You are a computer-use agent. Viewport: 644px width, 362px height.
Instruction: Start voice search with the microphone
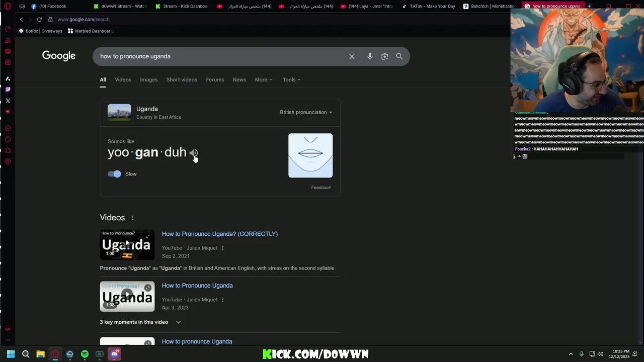[370, 56]
